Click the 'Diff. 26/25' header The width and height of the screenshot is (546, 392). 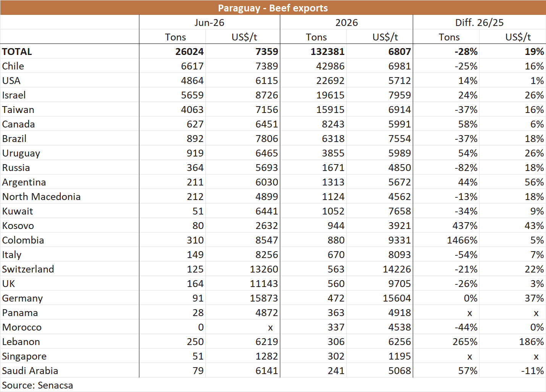click(x=479, y=23)
